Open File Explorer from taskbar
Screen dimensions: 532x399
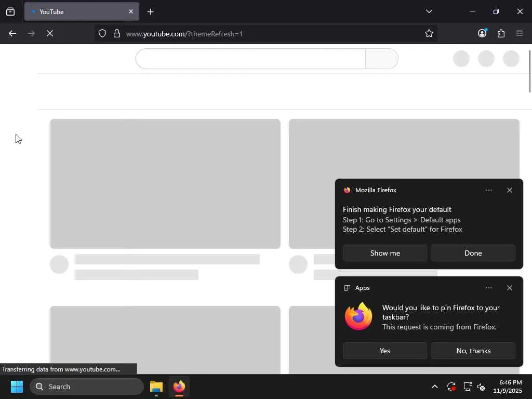156,387
